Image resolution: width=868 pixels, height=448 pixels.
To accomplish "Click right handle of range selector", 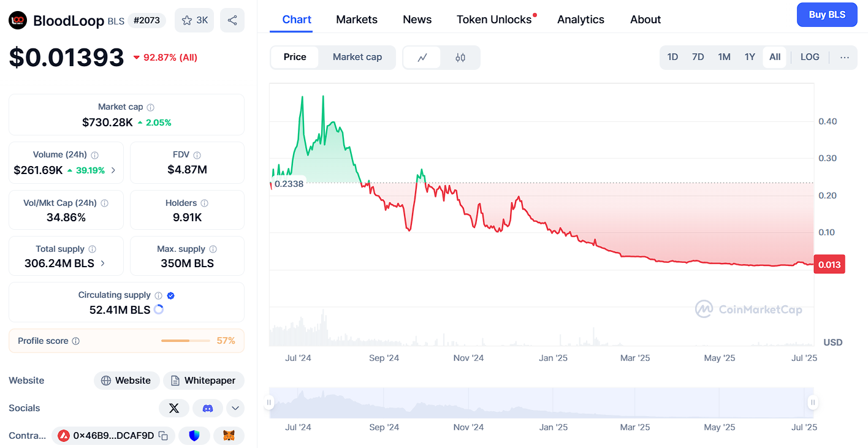I will [813, 403].
